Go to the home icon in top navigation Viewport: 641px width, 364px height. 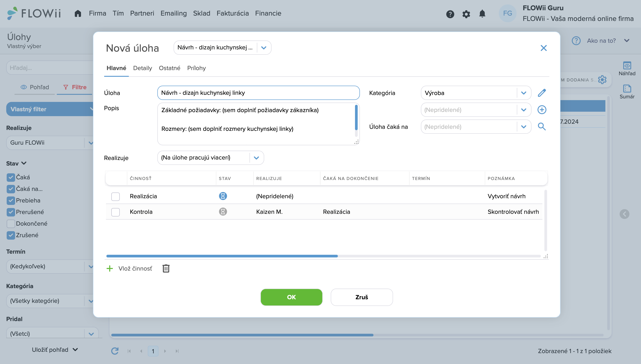[x=78, y=13]
